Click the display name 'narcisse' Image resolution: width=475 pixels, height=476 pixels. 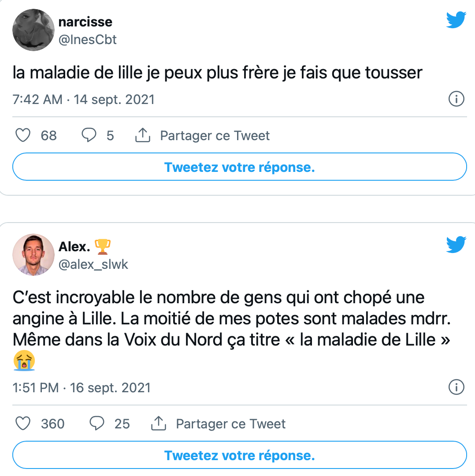click(x=85, y=22)
